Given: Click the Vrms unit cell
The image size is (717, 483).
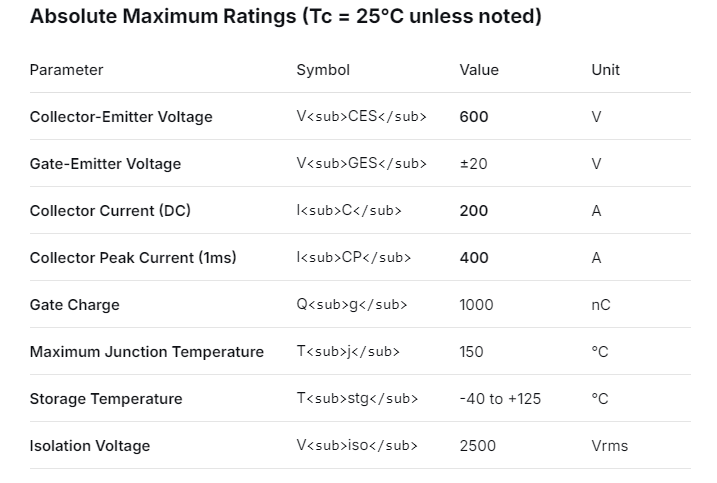Looking at the screenshot, I should [x=610, y=446].
